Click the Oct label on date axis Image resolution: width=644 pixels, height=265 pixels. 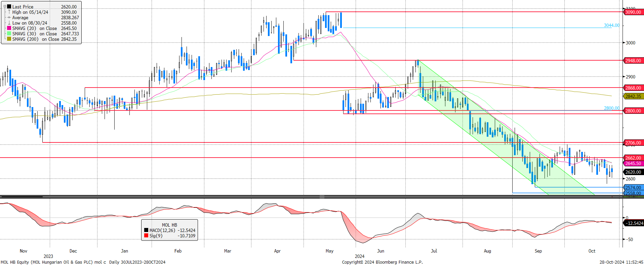click(592, 251)
